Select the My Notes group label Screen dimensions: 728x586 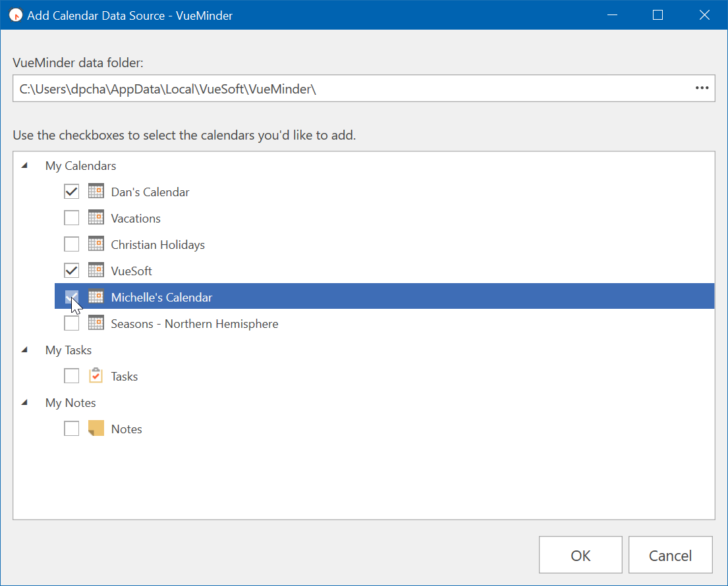[70, 403]
